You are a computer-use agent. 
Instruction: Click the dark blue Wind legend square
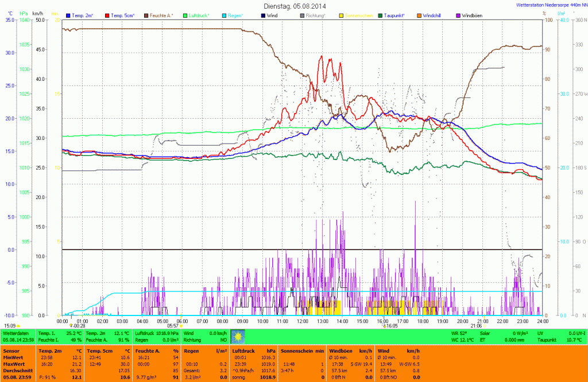[263, 15]
